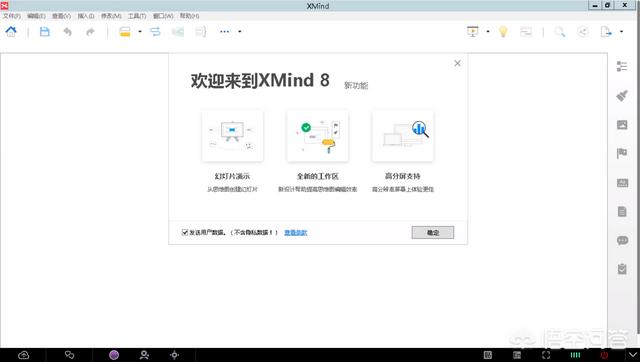Click the greyed Gantt chart icon
Image resolution: width=640 pixels, height=362 pixels.
[526, 32]
